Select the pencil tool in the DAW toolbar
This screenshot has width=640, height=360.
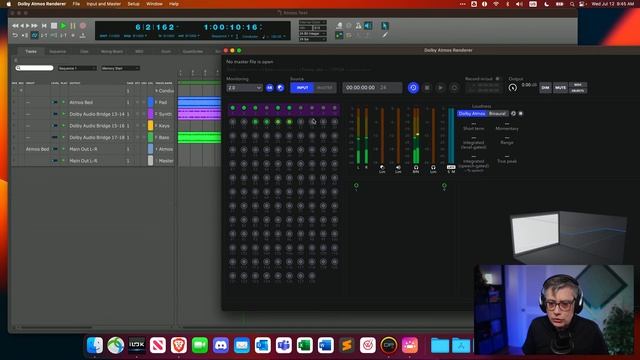(x=385, y=35)
